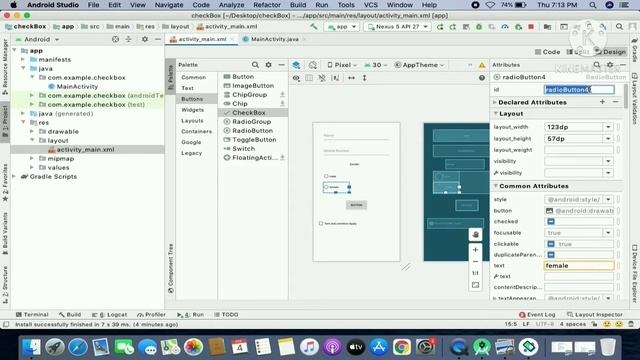Open layout_width dropdown arrow

608,127
